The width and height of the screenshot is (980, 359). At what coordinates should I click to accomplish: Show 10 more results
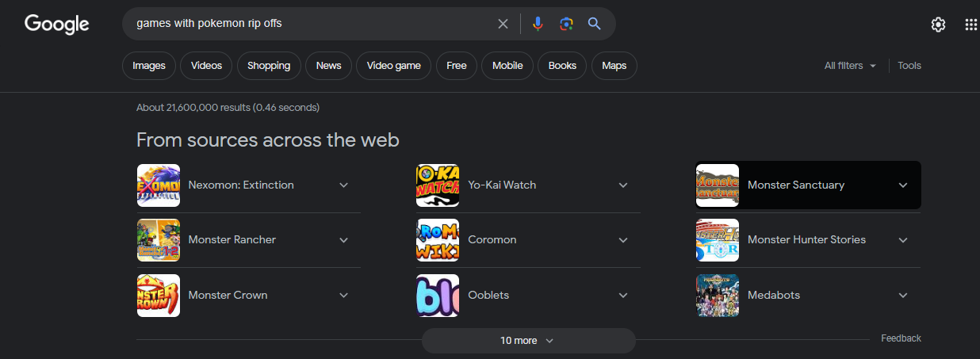528,341
